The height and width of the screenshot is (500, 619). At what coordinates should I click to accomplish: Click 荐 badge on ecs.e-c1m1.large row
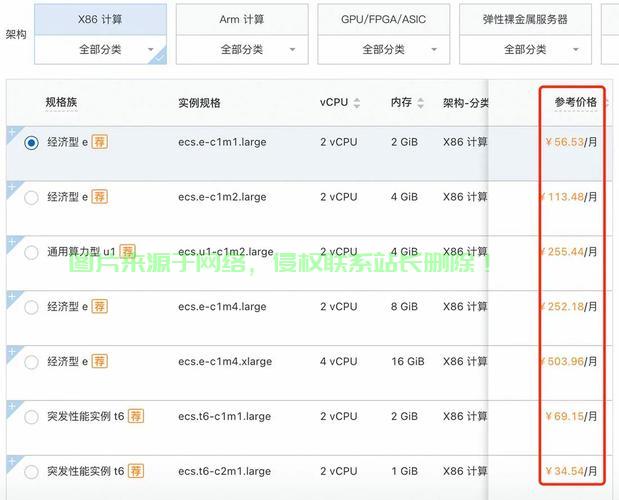(99, 142)
